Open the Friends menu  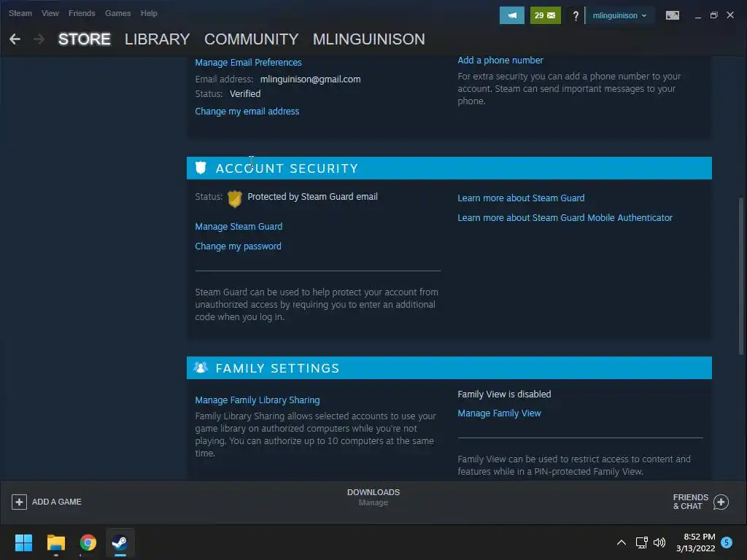click(x=82, y=13)
